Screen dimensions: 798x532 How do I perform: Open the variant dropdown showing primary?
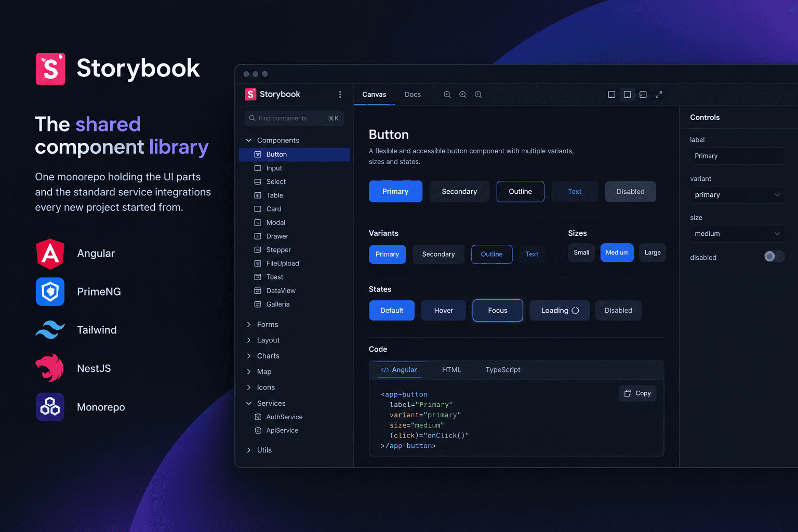[x=738, y=195]
